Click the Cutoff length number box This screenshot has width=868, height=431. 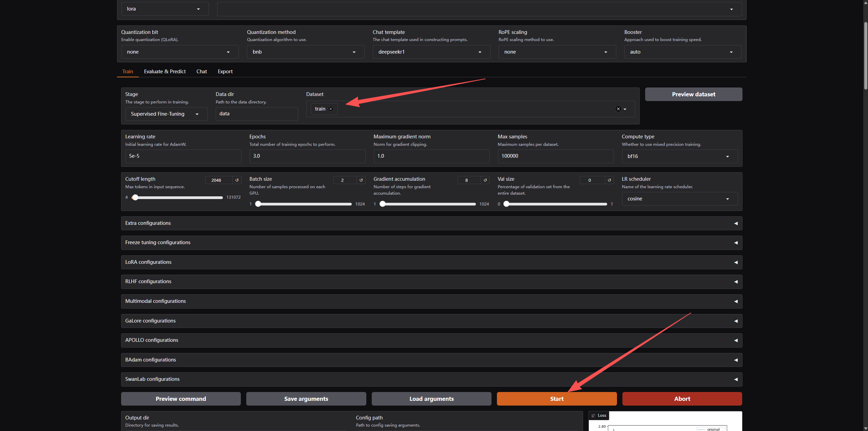(x=219, y=180)
